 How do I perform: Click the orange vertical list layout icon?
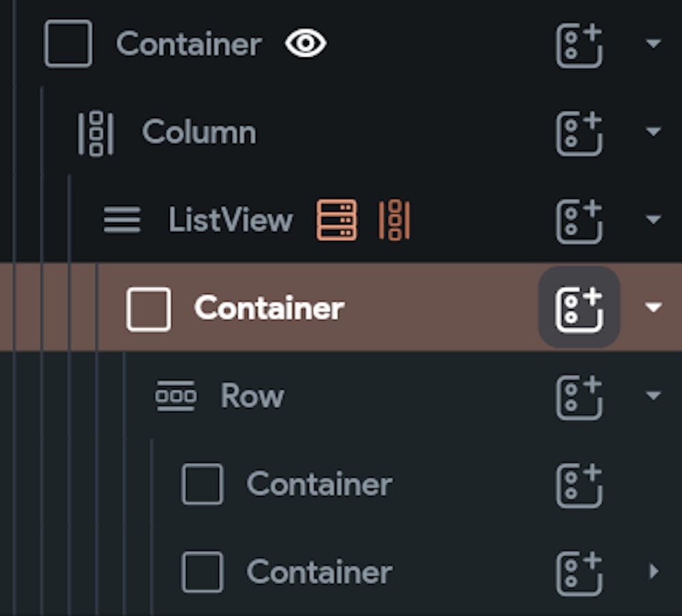coord(394,220)
